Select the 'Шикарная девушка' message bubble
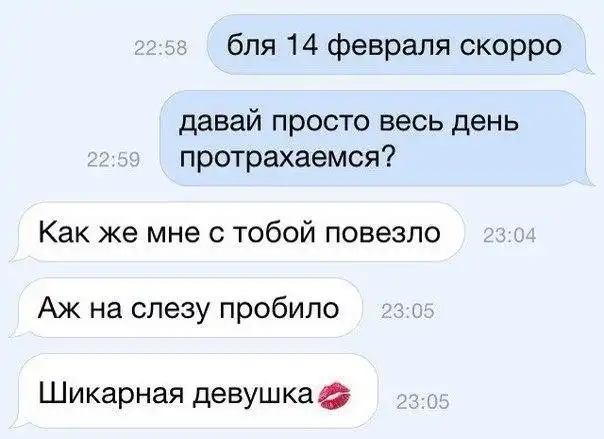This screenshot has width=604, height=439. (x=195, y=392)
